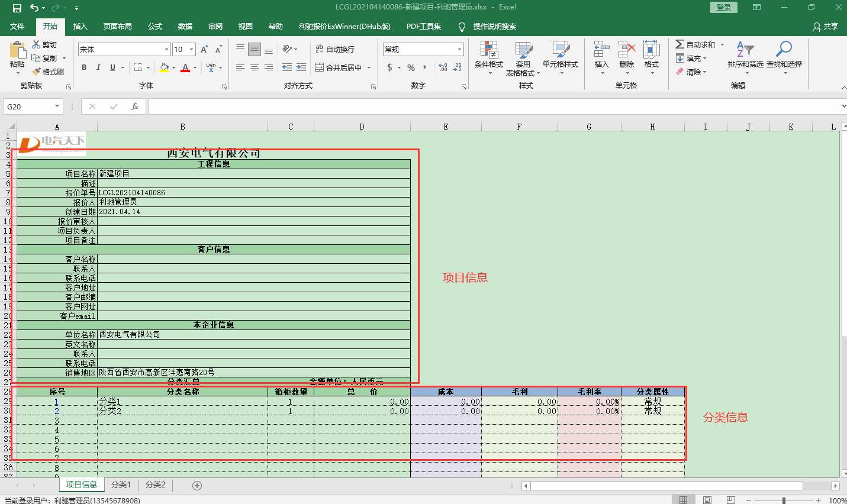This screenshot has height=504, width=847.
Task: Click the Format Painter (格式刷) icon
Action: click(x=36, y=72)
